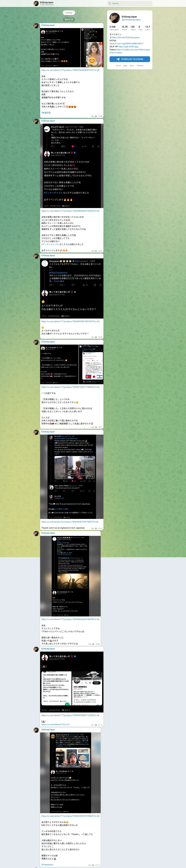Viewport: 186px width, 868px height.
Task: Select the 8 Files counter
Action: 140,28
